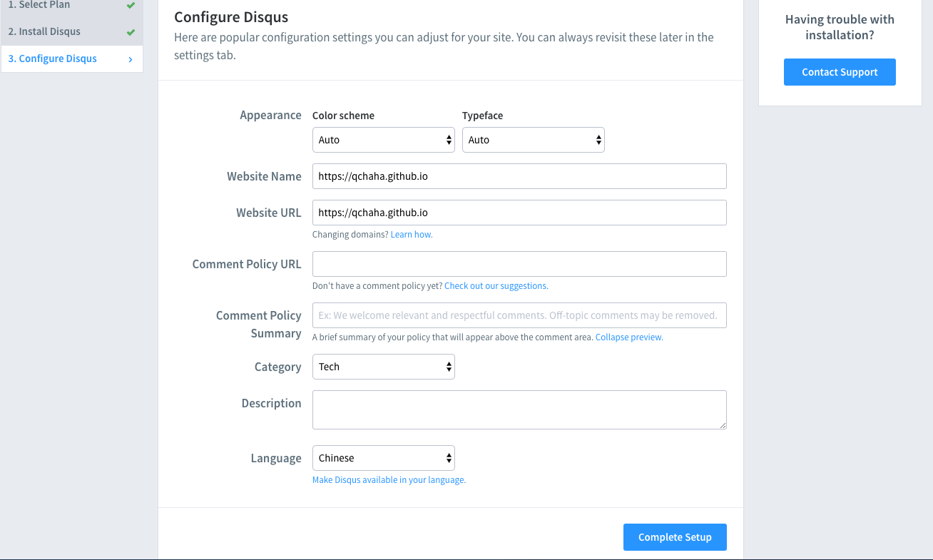Click the Contact Support button
Viewport: 933px width, 560px height.
click(840, 72)
